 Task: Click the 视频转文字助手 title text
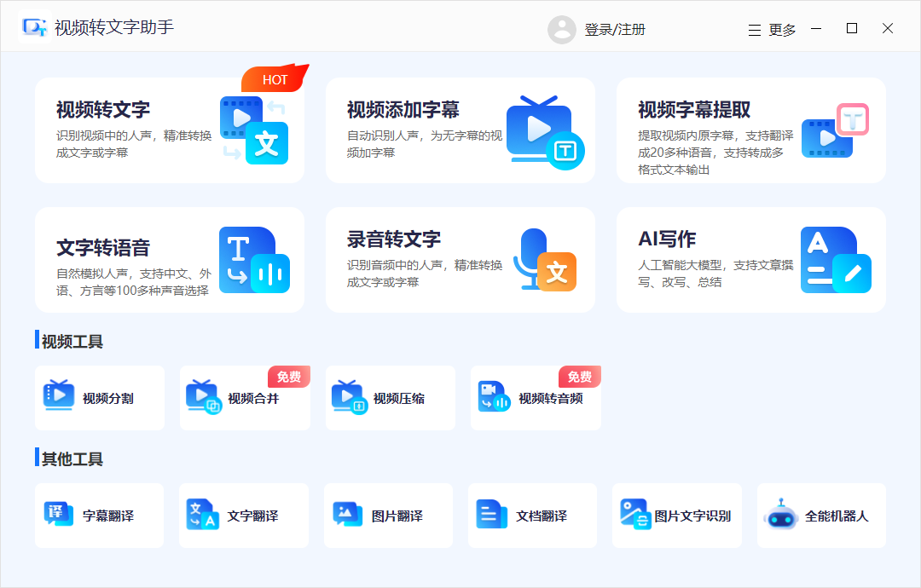tap(114, 27)
